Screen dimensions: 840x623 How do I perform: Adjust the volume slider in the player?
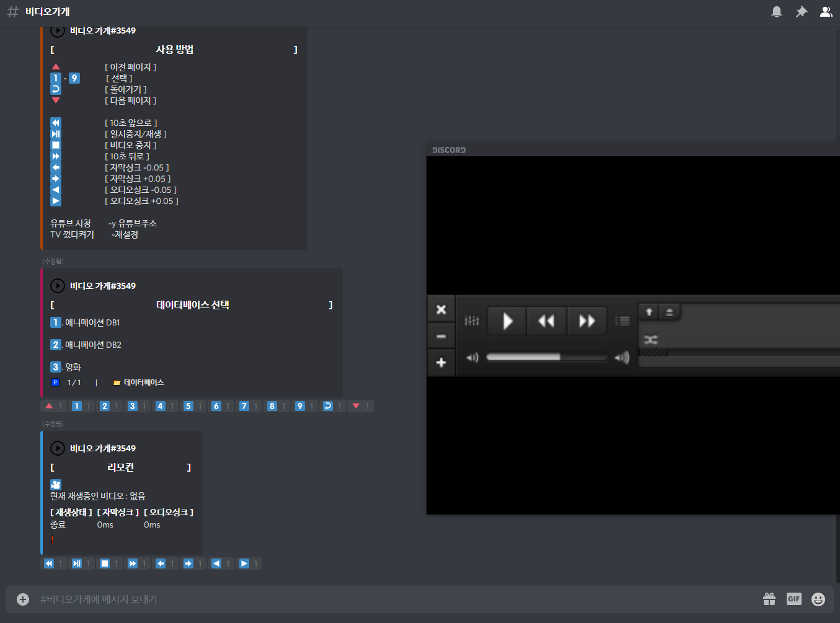pyautogui.click(x=546, y=358)
